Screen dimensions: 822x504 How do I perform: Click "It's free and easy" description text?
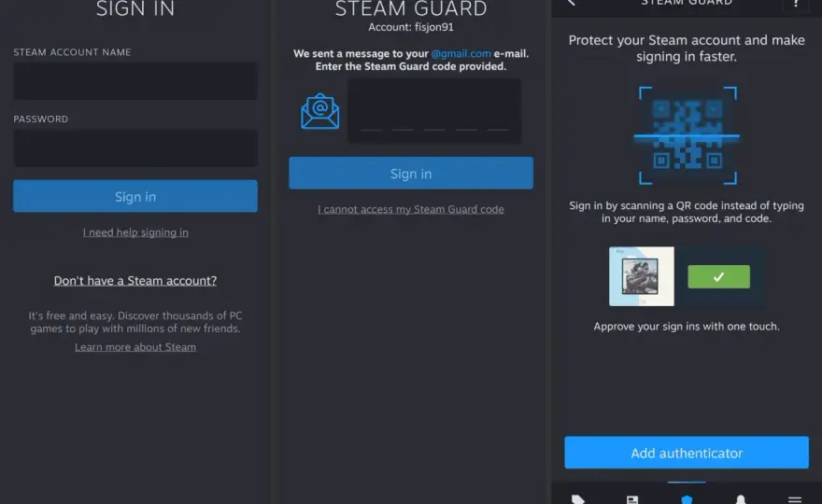tap(135, 322)
